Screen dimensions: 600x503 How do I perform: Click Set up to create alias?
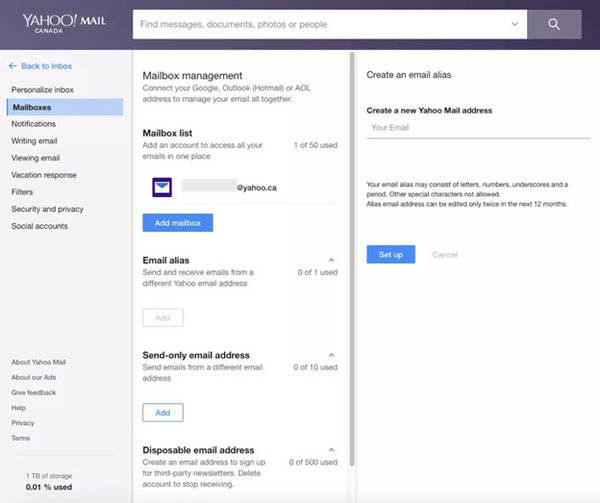pos(391,254)
